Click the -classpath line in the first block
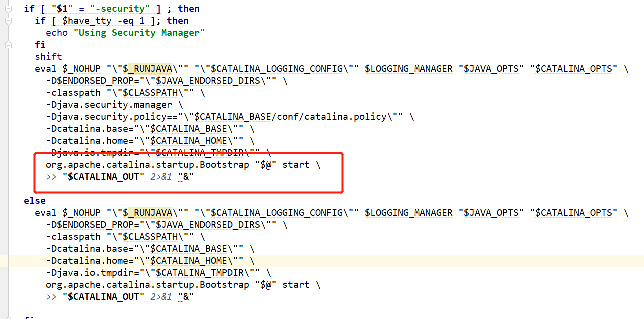 [125, 93]
